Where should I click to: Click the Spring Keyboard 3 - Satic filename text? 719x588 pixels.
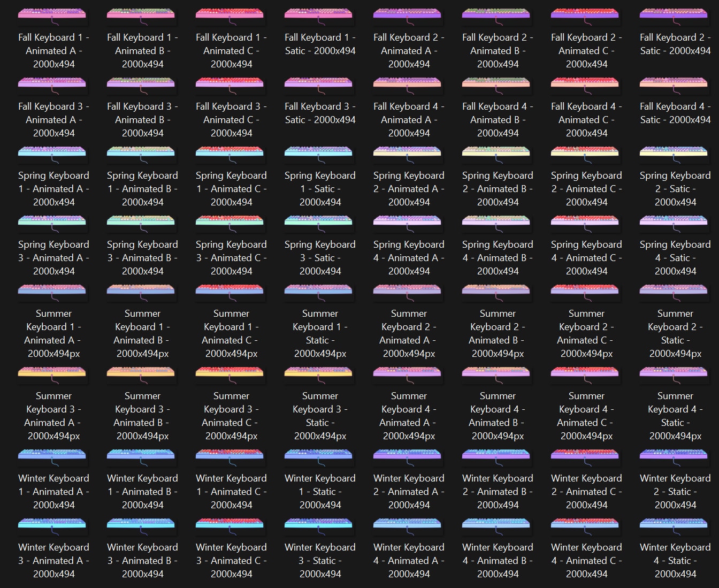coord(319,257)
